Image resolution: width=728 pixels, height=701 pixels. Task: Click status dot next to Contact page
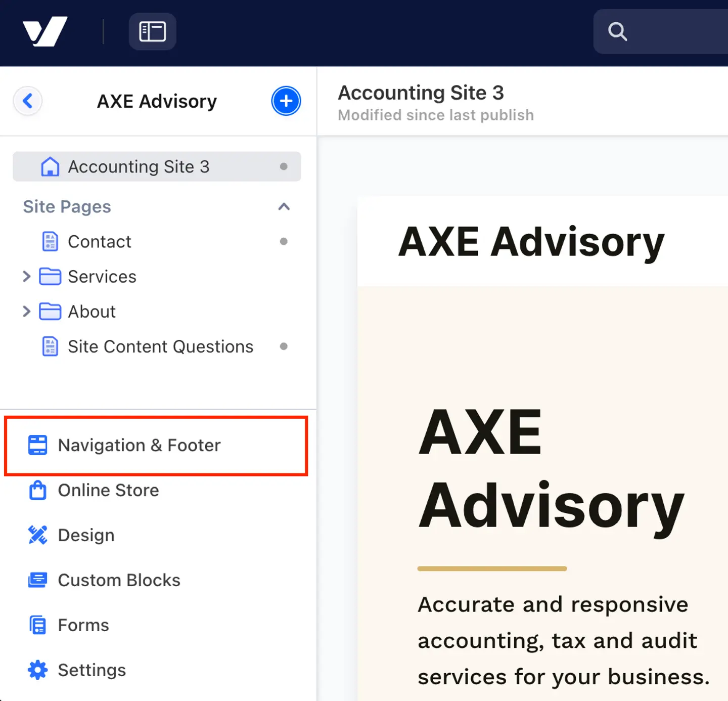(284, 242)
